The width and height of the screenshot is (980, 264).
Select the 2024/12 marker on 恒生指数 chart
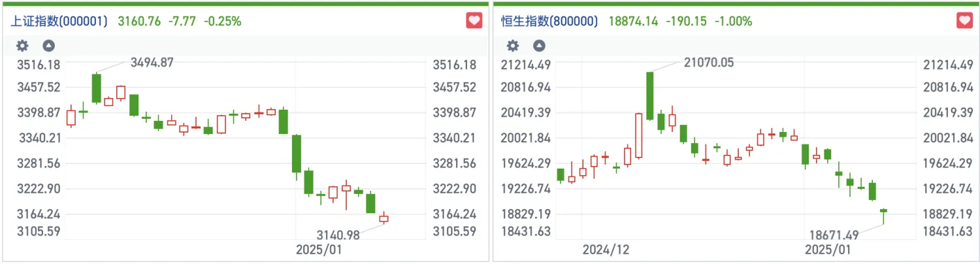click(x=606, y=250)
